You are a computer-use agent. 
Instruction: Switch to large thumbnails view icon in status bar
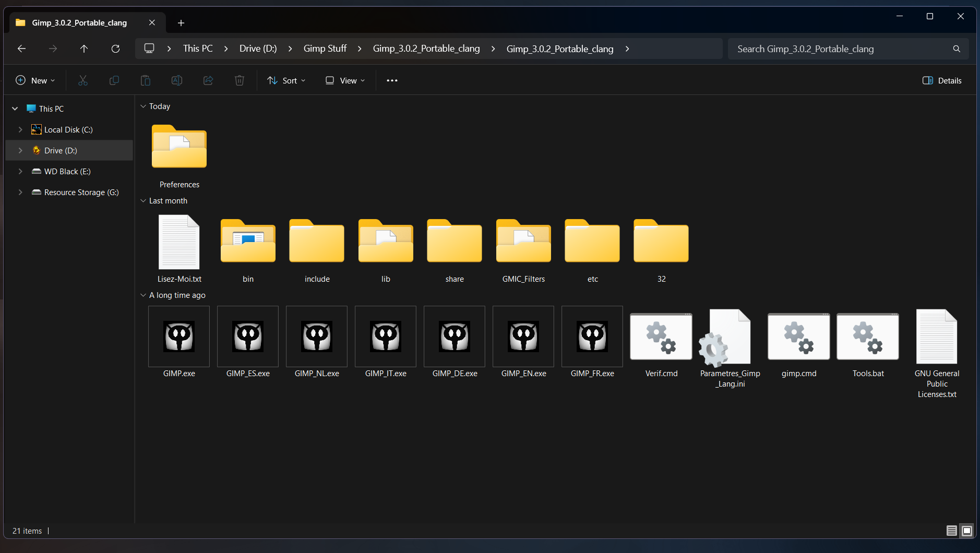[x=966, y=531]
